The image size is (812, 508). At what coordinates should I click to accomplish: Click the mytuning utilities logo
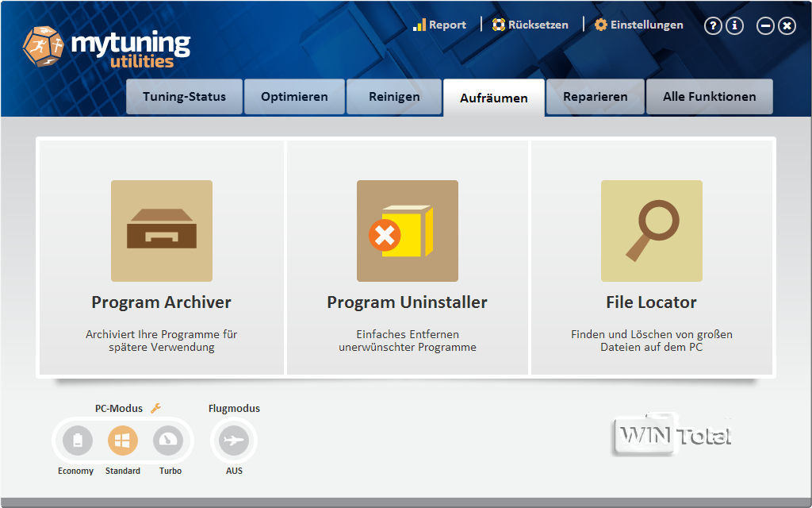107,47
